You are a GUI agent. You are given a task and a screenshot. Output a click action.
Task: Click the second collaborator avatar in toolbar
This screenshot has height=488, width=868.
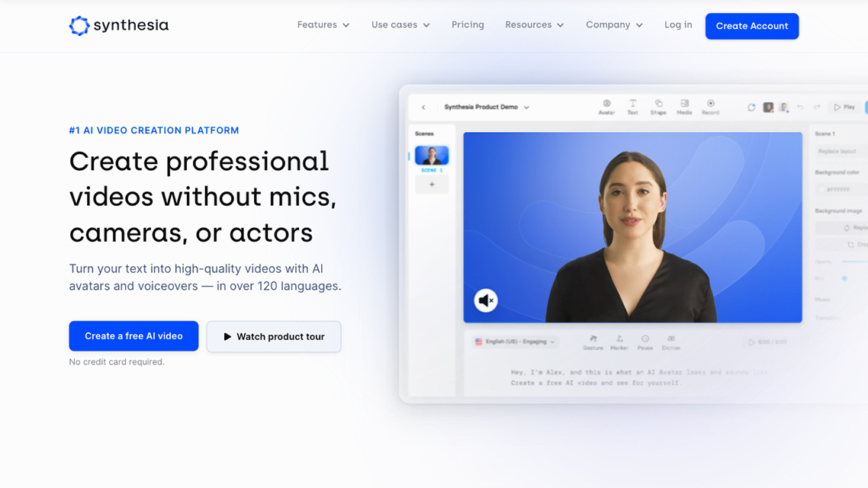coord(784,108)
